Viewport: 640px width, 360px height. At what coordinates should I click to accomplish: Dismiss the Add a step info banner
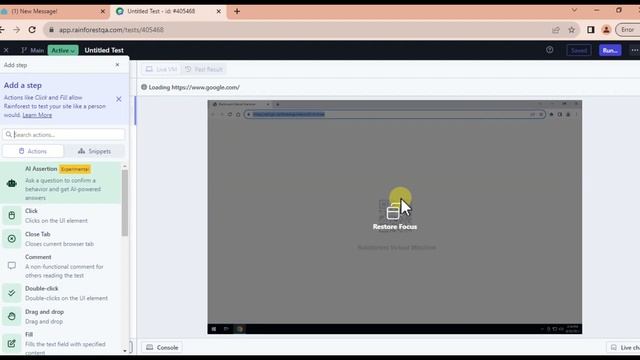coord(118,99)
